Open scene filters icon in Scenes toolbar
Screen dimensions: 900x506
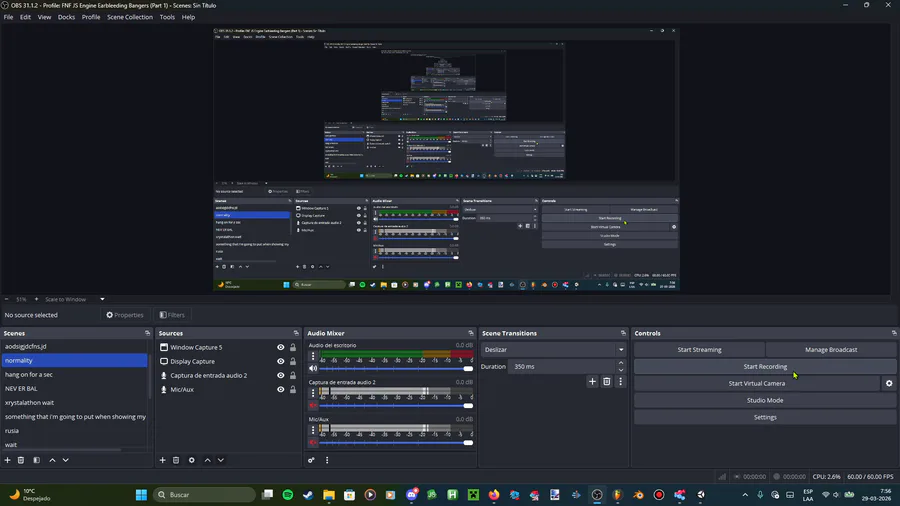click(36, 460)
